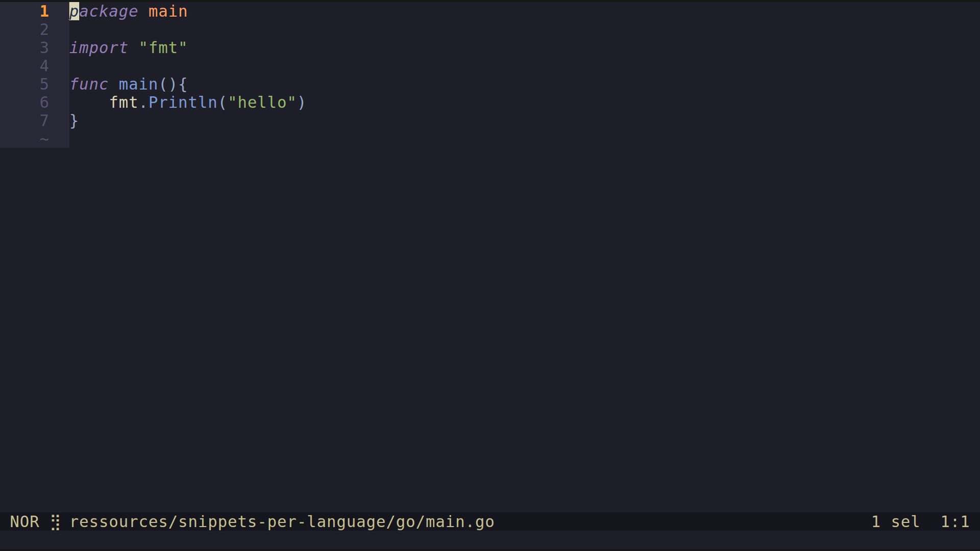The image size is (980, 551).
Task: Click the "func" keyword
Action: 89,84
